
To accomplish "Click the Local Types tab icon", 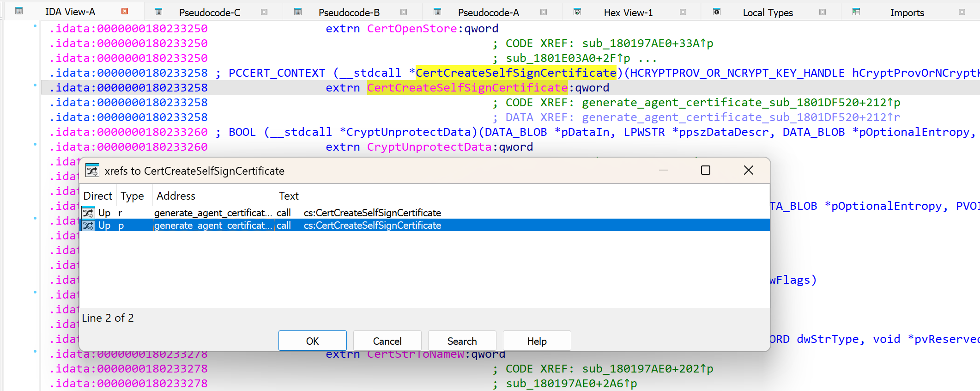I will tap(716, 12).
